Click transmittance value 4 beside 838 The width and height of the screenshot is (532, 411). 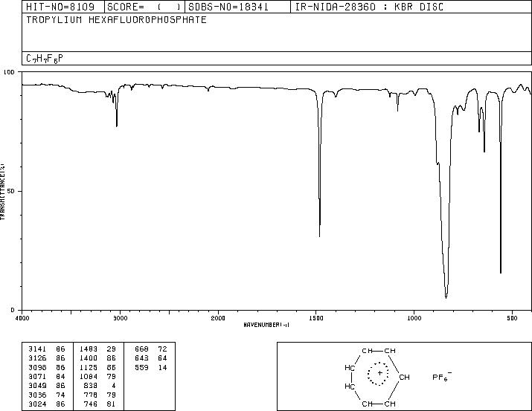pos(114,386)
